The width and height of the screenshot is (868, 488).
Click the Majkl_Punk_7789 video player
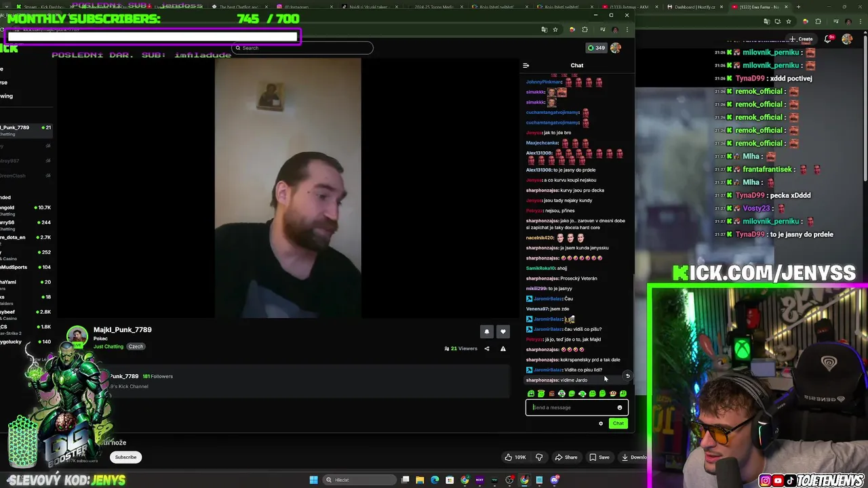288,188
